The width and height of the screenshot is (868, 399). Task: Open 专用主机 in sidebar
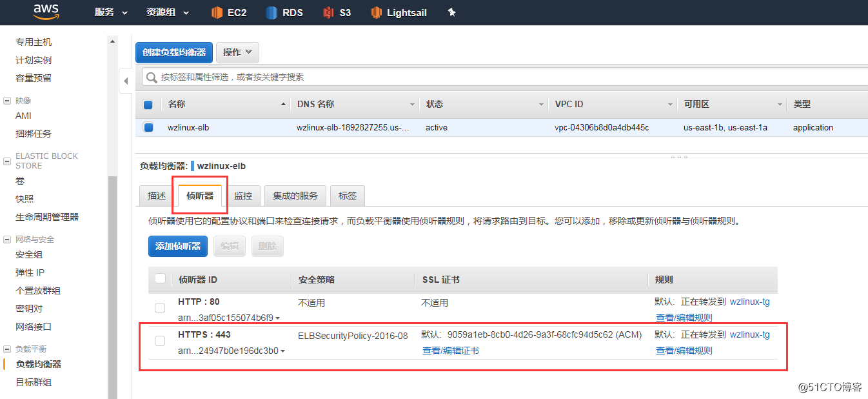[34, 42]
